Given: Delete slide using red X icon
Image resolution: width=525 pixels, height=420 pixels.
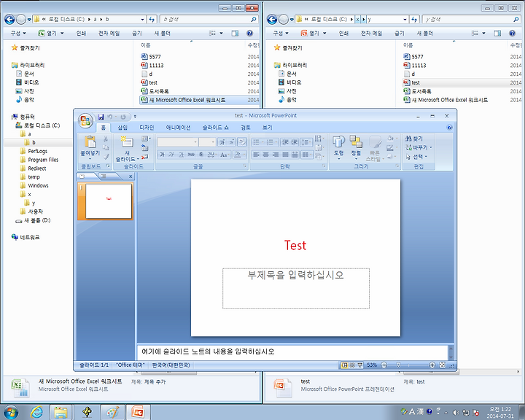Looking at the screenshot, I should tap(144, 157).
